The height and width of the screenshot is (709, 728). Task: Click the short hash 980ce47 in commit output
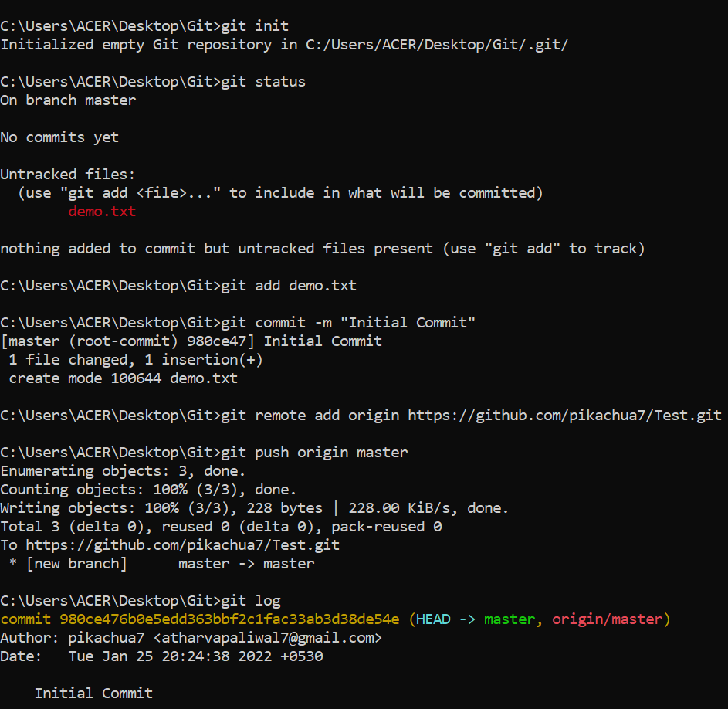(216, 341)
